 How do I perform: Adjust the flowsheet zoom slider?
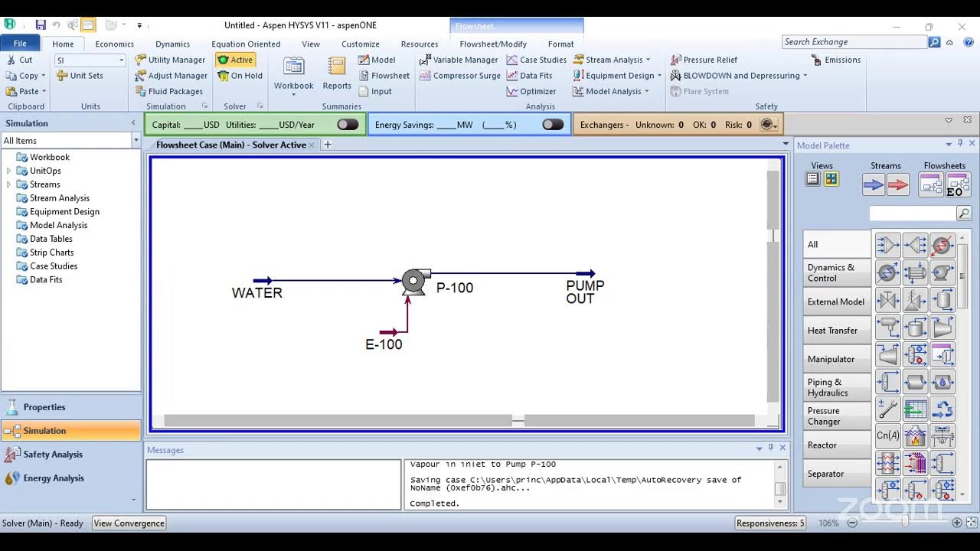click(905, 522)
